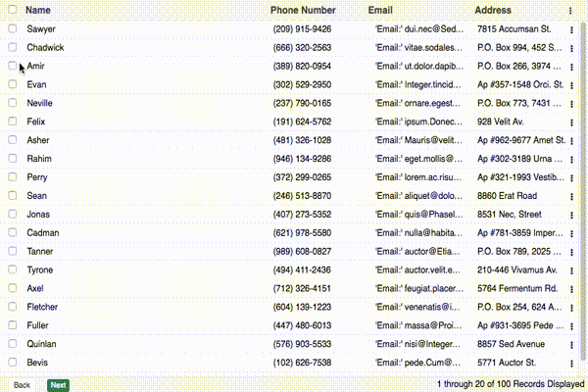588x392 pixels.
Task: Open the kebab menu for Sawyer's row
Action: click(571, 29)
